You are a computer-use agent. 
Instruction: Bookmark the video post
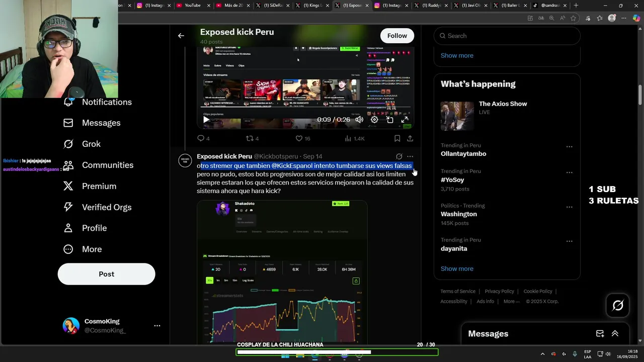coord(397,138)
